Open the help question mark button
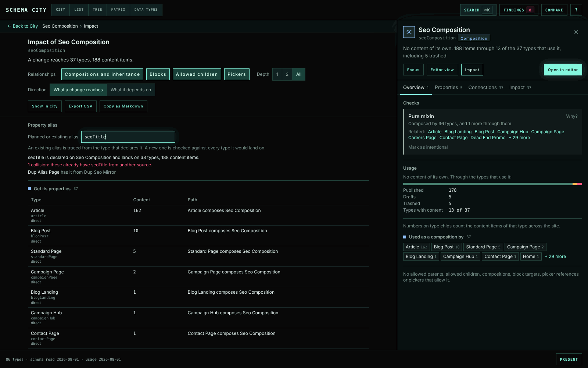This screenshot has width=588, height=368. [576, 10]
